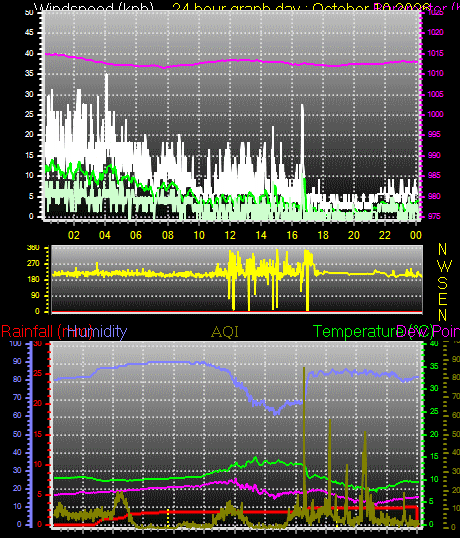Viewport: 460px width, 538px height.
Task: Click the red 15 rainfall axis label
Action: [38, 434]
